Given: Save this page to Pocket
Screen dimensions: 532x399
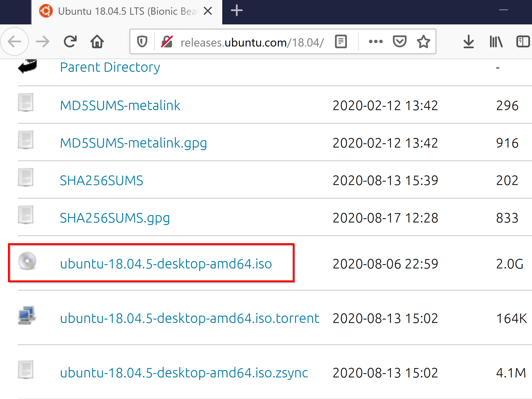Looking at the screenshot, I should coord(399,42).
